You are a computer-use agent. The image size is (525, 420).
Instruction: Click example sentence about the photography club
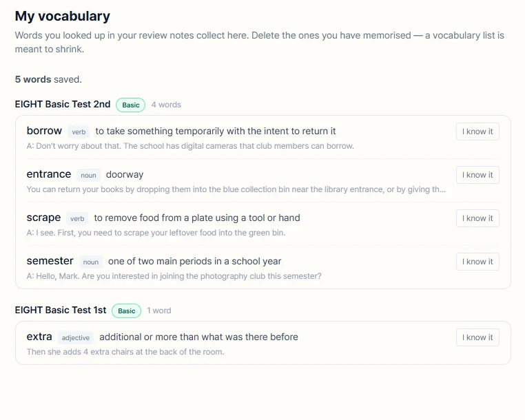174,276
